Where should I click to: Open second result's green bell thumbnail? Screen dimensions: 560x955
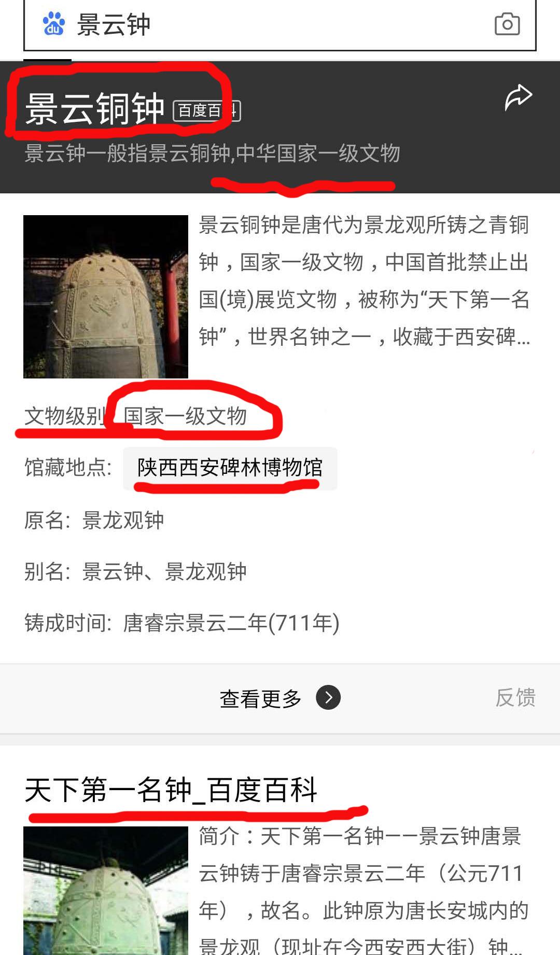click(x=106, y=890)
